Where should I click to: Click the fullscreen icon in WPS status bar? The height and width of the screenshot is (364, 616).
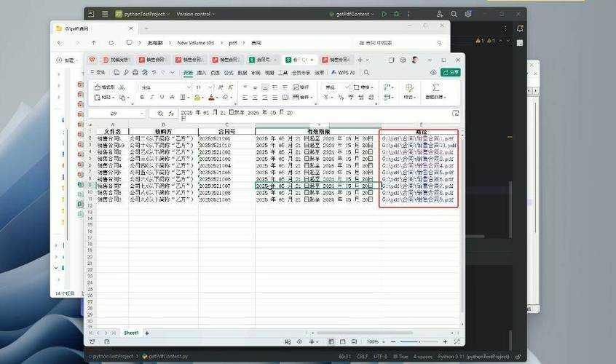tap(457, 342)
